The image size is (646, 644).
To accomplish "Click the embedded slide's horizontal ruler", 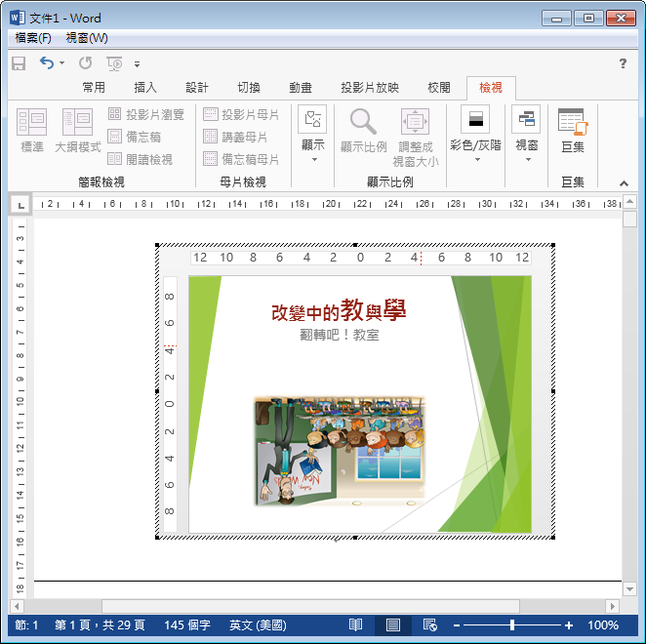I will click(360, 258).
